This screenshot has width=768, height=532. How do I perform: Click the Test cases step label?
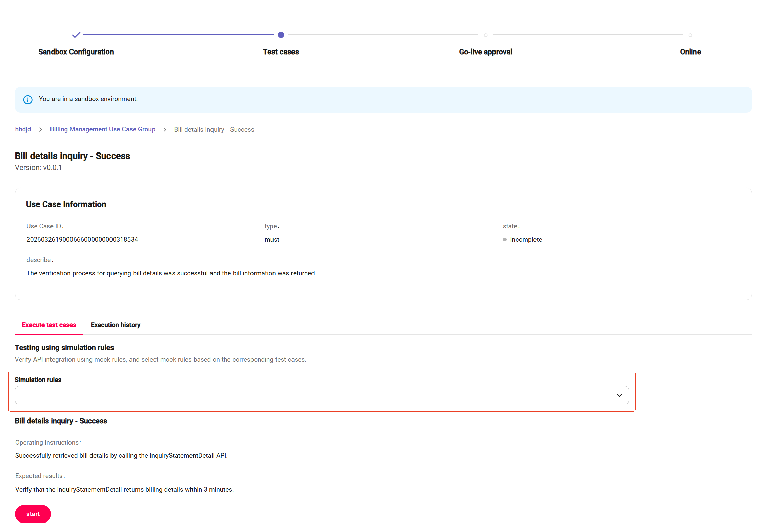[x=281, y=52]
